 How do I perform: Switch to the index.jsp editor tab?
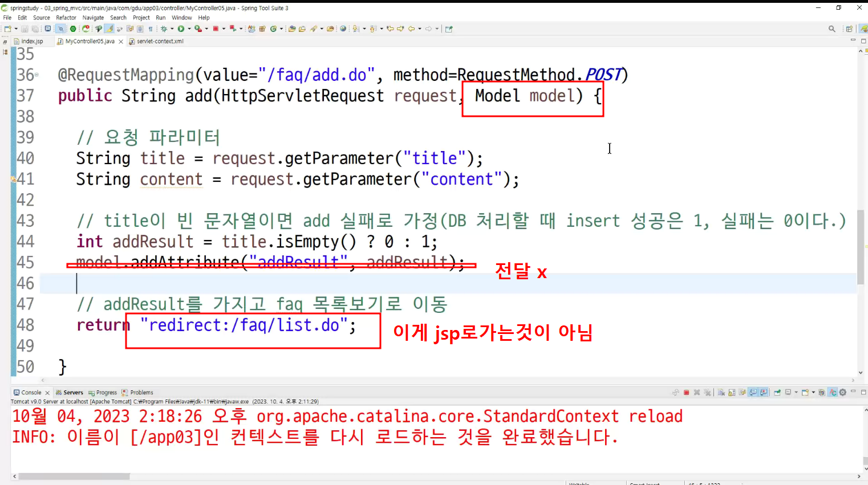point(29,41)
